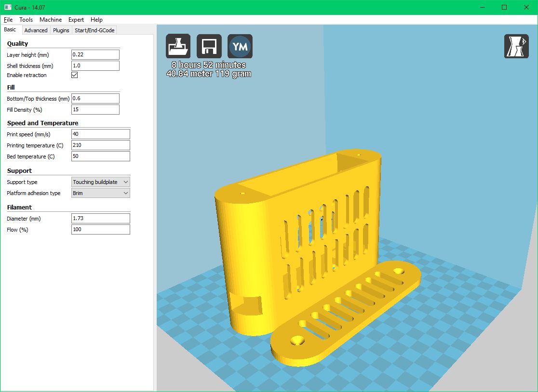Click the Fill Density input field
Viewport: 538px width, 392px height.
point(95,109)
